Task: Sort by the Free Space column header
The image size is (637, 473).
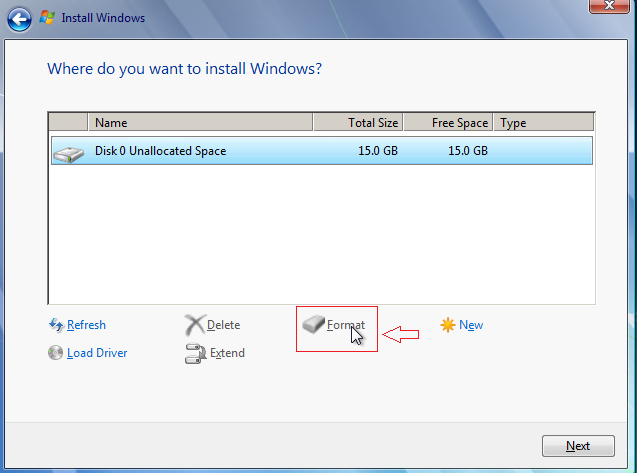Action: (x=448, y=122)
